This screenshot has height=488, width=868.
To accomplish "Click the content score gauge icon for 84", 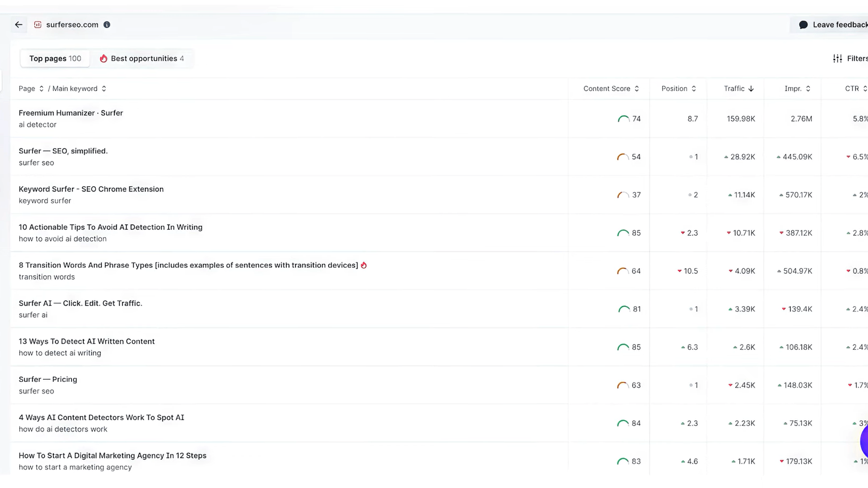I will pyautogui.click(x=623, y=423).
